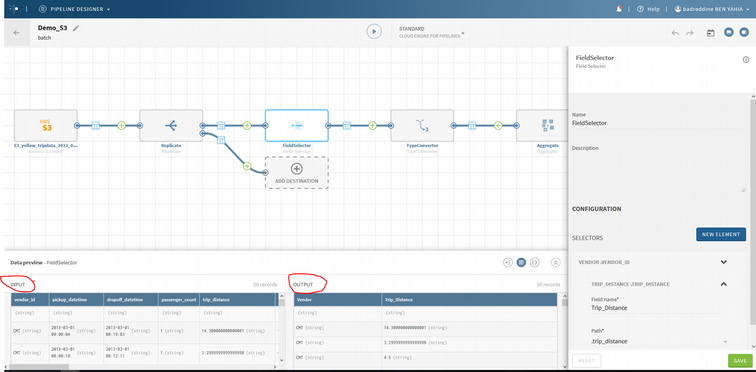Image resolution: width=756 pixels, height=372 pixels.
Task: Run the pipeline with play button
Action: click(x=374, y=32)
